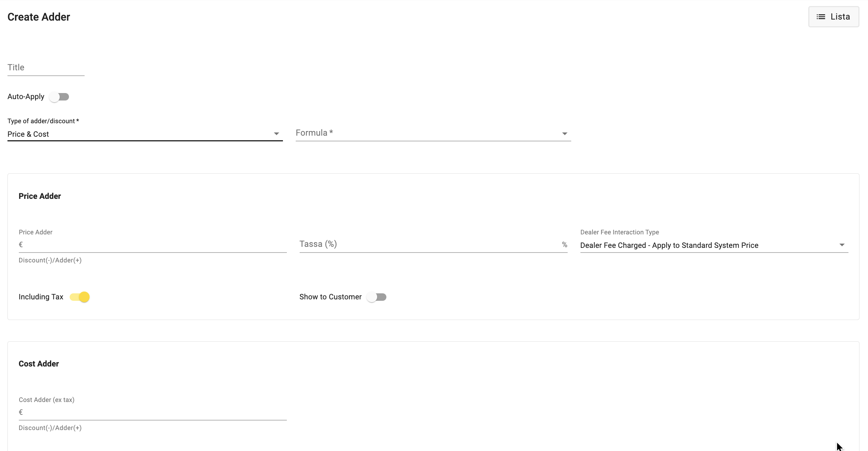Click the Price Adder euro field

[153, 245]
